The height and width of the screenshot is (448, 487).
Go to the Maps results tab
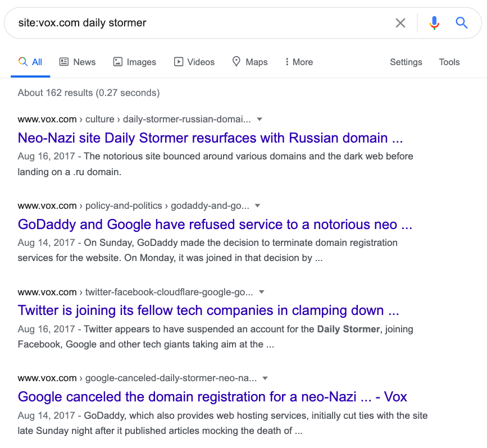pyautogui.click(x=250, y=62)
